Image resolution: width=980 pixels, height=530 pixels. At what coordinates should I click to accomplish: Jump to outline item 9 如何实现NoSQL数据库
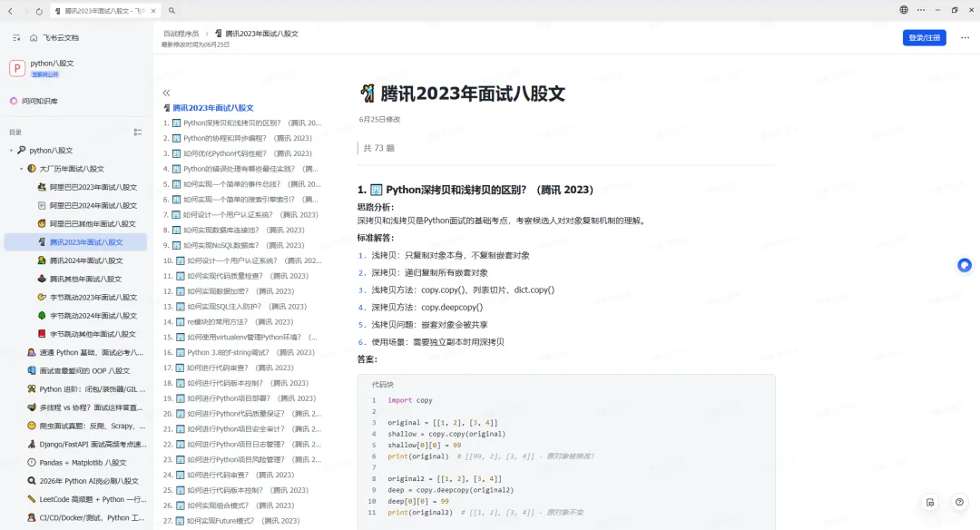pyautogui.click(x=234, y=245)
